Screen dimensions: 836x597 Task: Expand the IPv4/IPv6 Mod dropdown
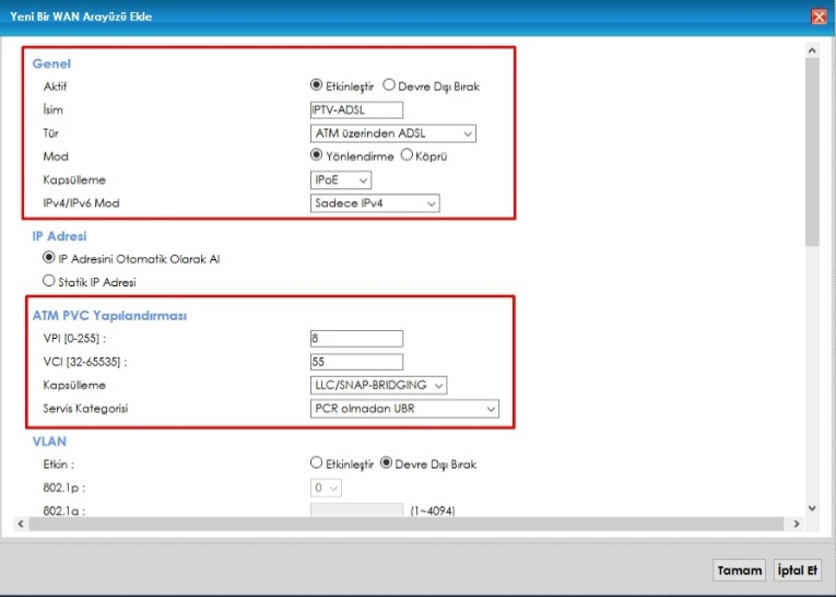coord(375,203)
